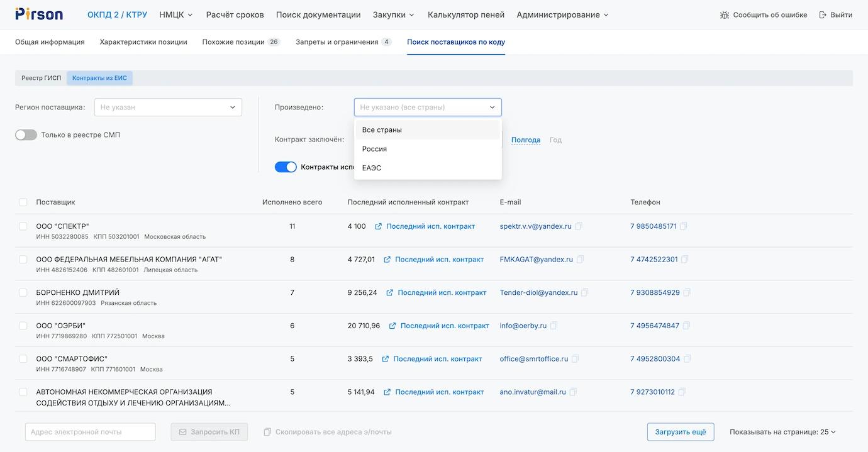868x452 pixels.
Task: Check the select-all suppliers header checkbox
Action: click(23, 202)
